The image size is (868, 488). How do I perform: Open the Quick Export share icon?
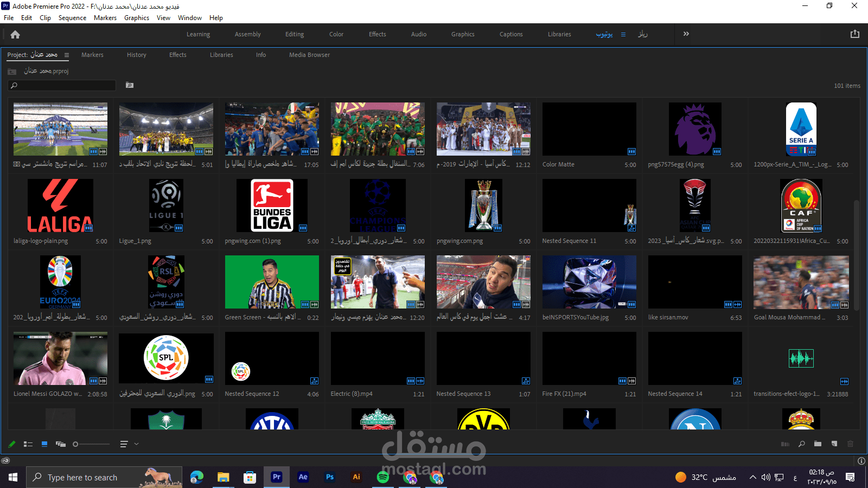[x=855, y=34]
